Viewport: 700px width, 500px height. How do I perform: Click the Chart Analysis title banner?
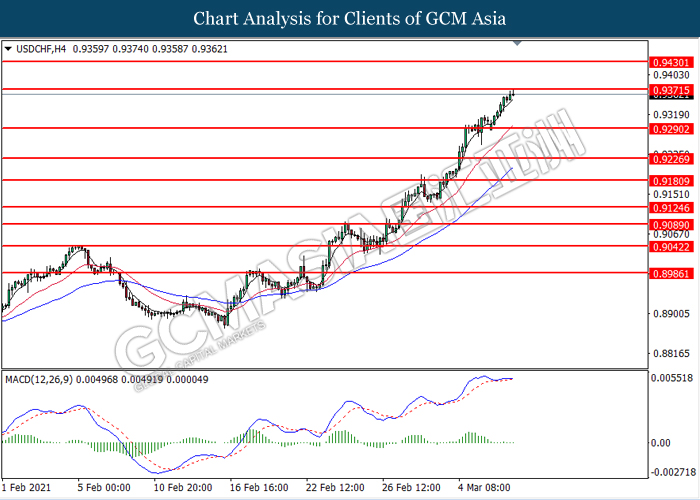pos(350,18)
